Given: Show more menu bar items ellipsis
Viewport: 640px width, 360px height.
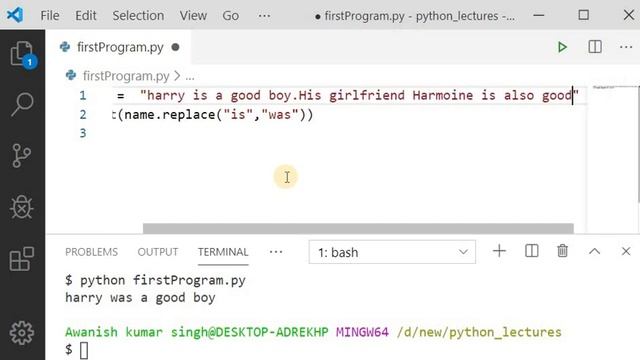Looking at the screenshot, I should pos(264,16).
